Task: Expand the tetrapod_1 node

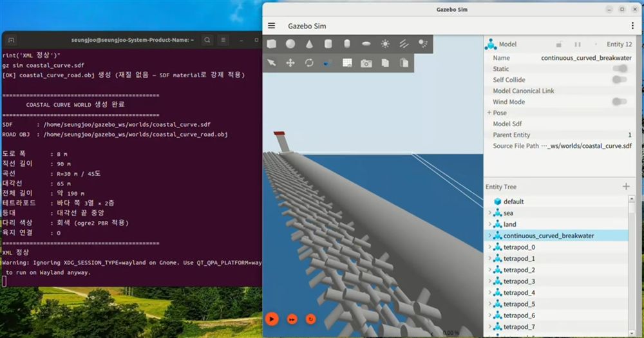Action: point(489,258)
